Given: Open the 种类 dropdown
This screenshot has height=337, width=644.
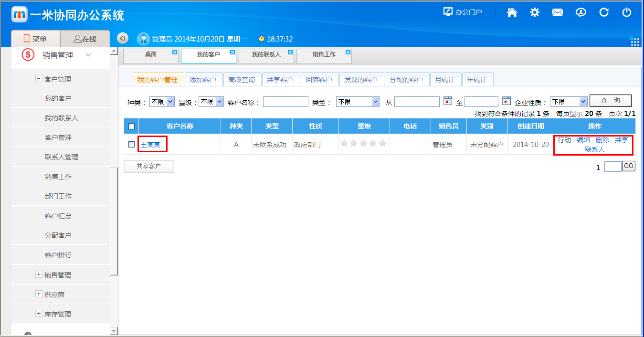Looking at the screenshot, I should tap(162, 102).
